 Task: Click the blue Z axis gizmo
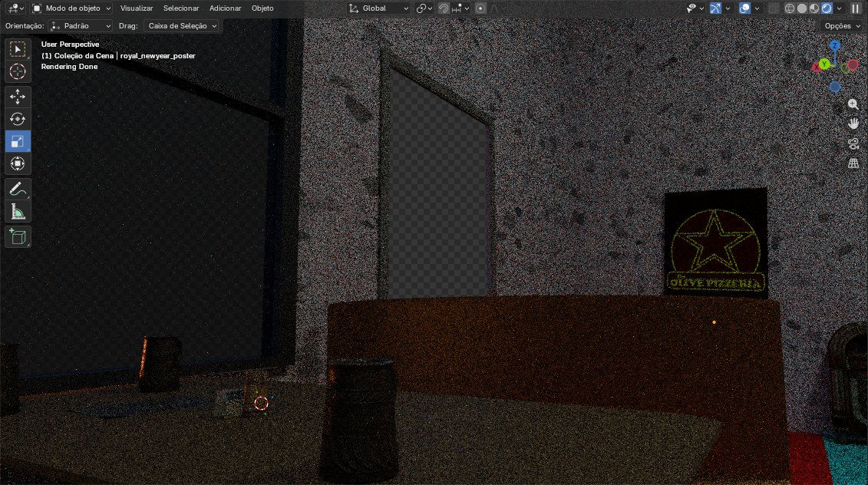pyautogui.click(x=835, y=45)
